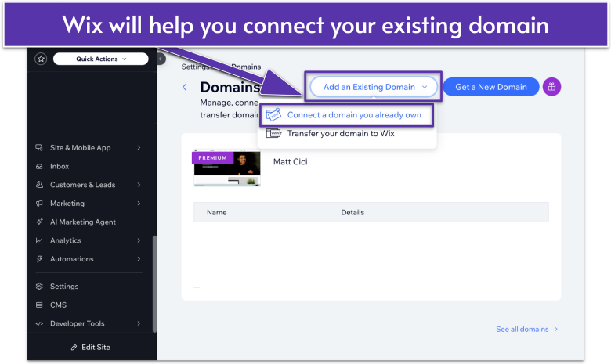The image size is (611, 364).
Task: Click the PREMIUM badge on thumbnail
Action: coord(212,157)
